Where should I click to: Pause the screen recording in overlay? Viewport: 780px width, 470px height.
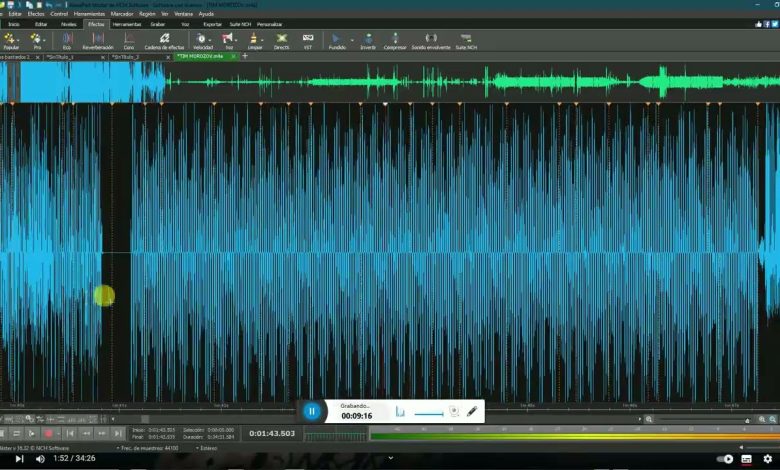(311, 411)
